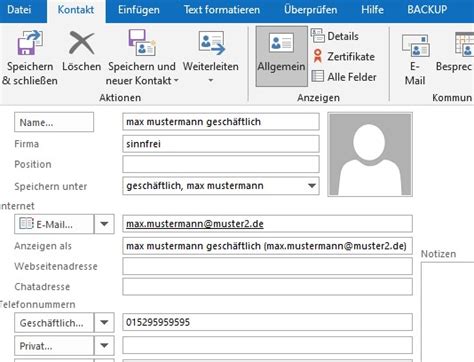Viewport: 474px width, 362px height.
Task: Show Alle Felder view
Action: (x=344, y=77)
